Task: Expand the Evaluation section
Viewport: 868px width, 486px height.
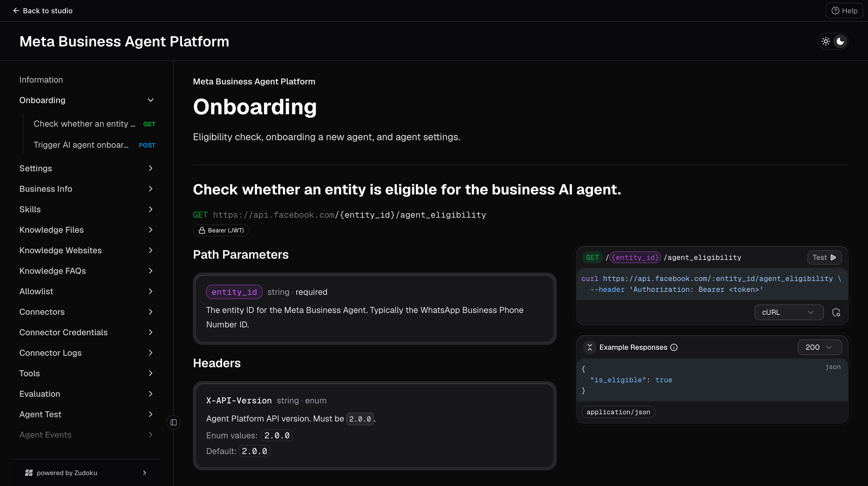Action: [x=86, y=394]
